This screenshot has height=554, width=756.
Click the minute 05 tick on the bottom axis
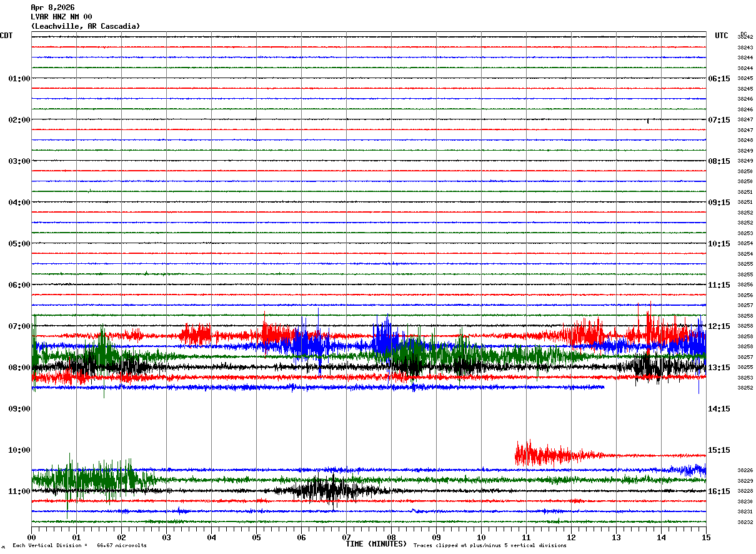point(256,537)
